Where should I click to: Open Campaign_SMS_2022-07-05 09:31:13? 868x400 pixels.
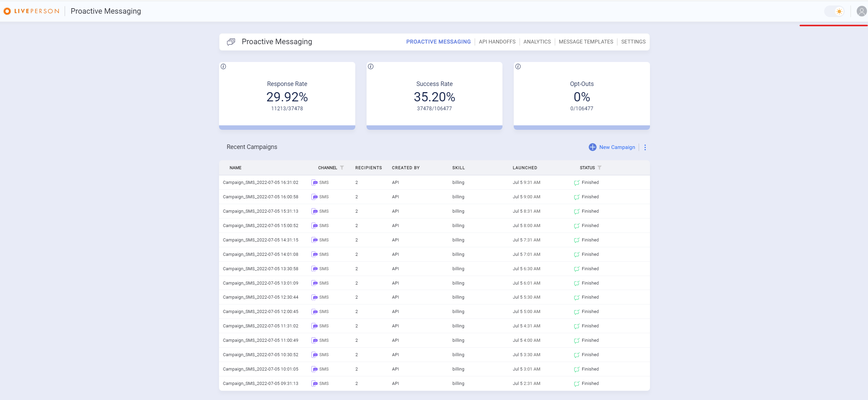point(260,384)
